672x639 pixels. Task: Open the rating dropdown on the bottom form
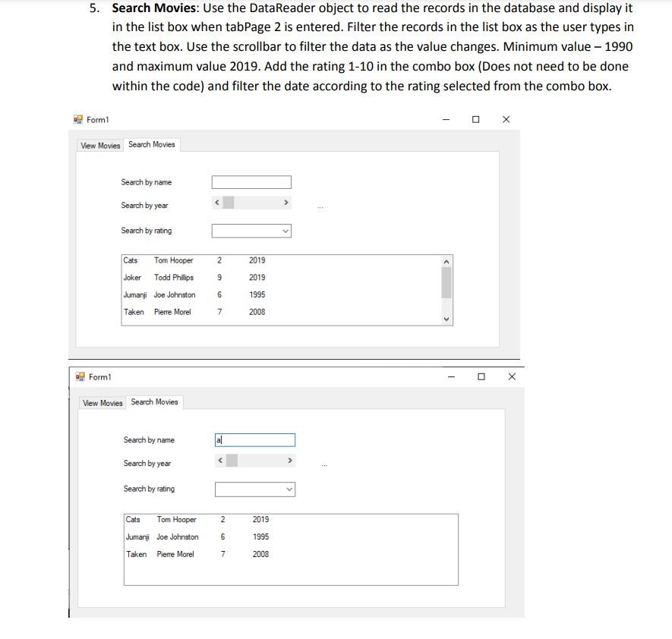click(288, 489)
